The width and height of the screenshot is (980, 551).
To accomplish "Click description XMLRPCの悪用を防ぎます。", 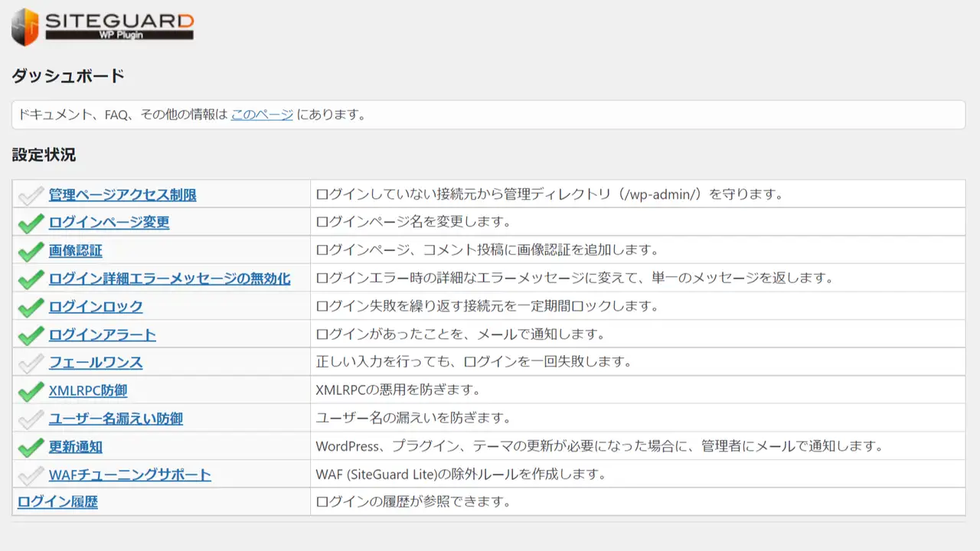I will (397, 390).
